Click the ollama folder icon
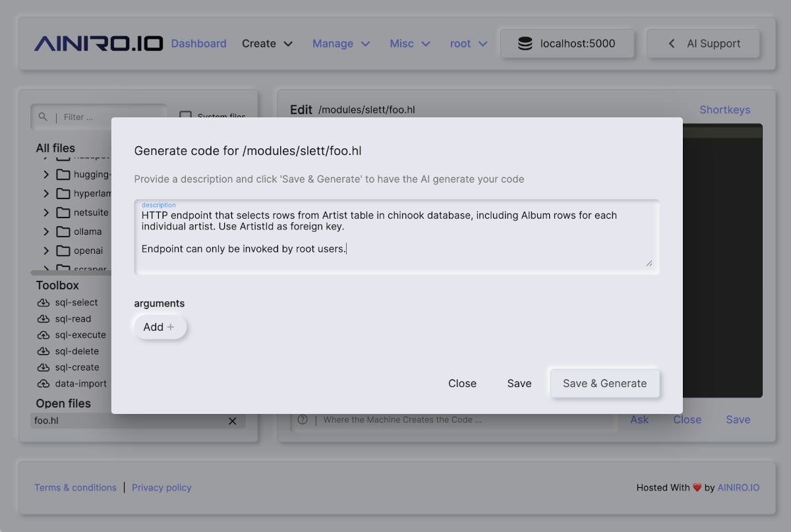This screenshot has width=791, height=532. pos(63,232)
